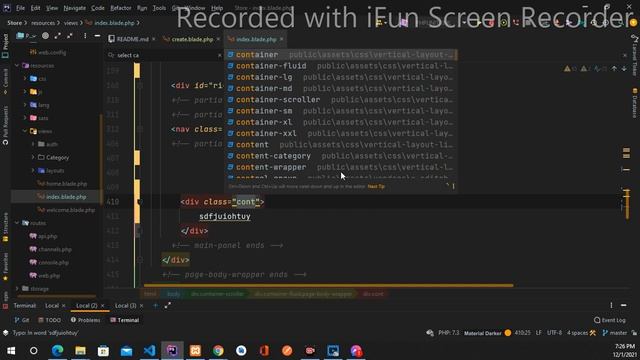Viewport: 640px width, 360px height.
Task: Add a new terminal tab
Action: (x=155, y=305)
